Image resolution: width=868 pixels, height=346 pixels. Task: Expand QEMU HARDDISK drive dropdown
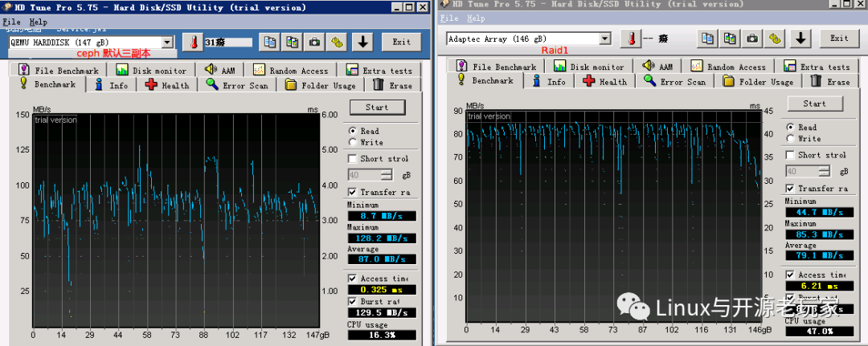(x=168, y=43)
